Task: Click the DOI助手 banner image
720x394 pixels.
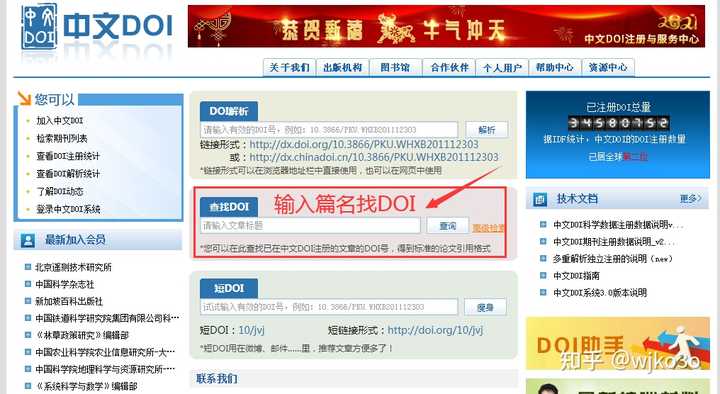Action: 618,343
